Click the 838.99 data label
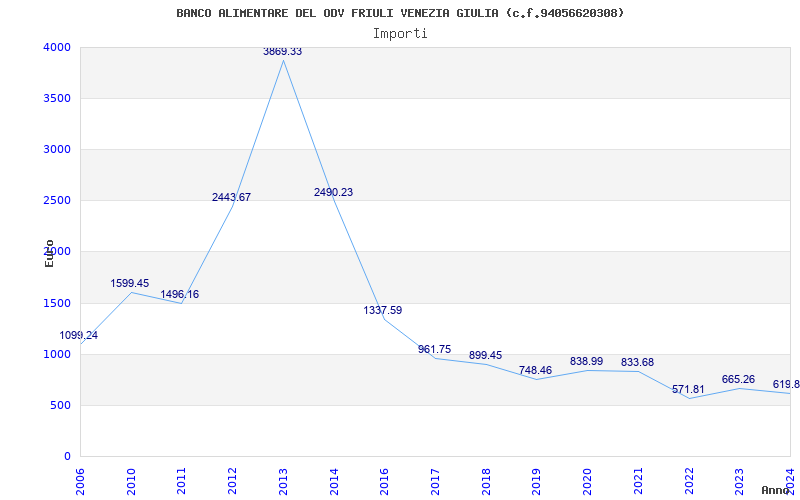The height and width of the screenshot is (500, 800). pyautogui.click(x=586, y=362)
